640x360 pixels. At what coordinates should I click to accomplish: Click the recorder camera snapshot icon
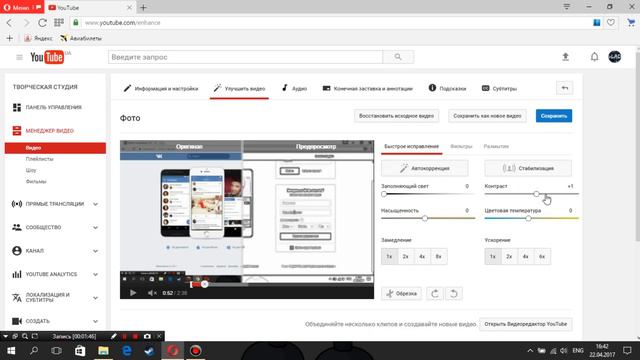147,336
